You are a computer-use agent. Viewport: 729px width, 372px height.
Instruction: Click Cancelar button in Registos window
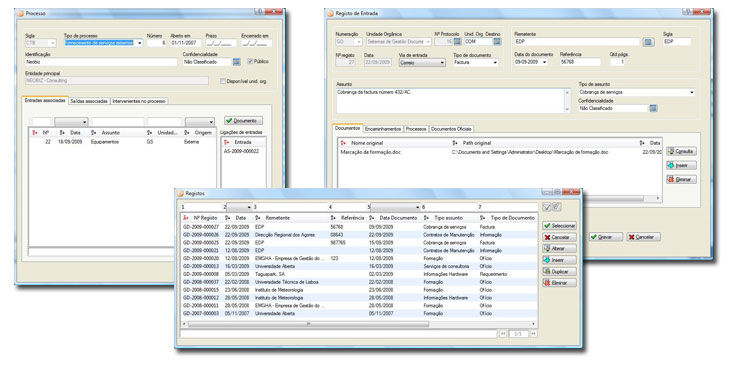[x=559, y=237]
